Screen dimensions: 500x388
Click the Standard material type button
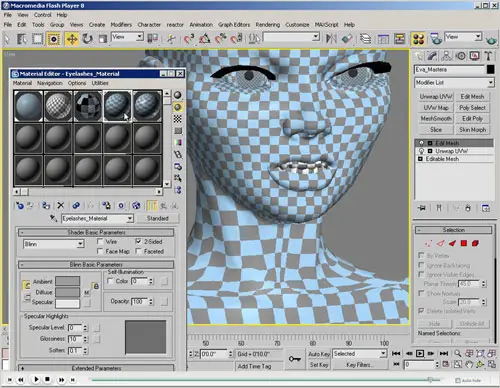[x=158, y=218]
